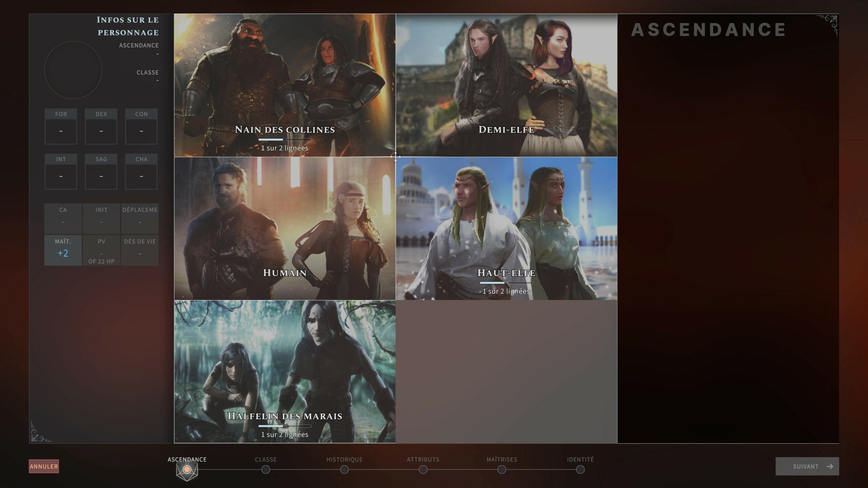This screenshot has height=488, width=868.
Task: Click the FOR attribute box
Action: [61, 126]
